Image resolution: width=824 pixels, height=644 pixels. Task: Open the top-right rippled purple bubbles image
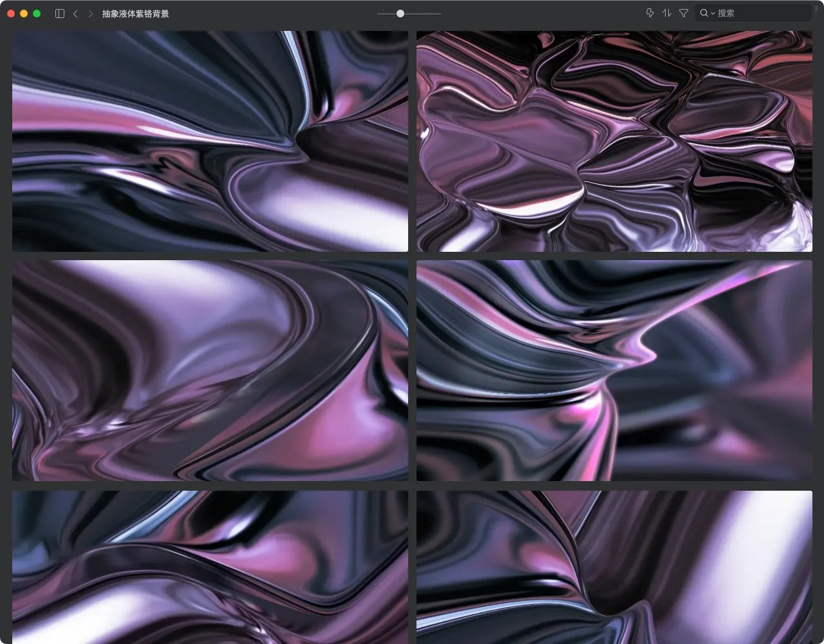click(x=614, y=141)
